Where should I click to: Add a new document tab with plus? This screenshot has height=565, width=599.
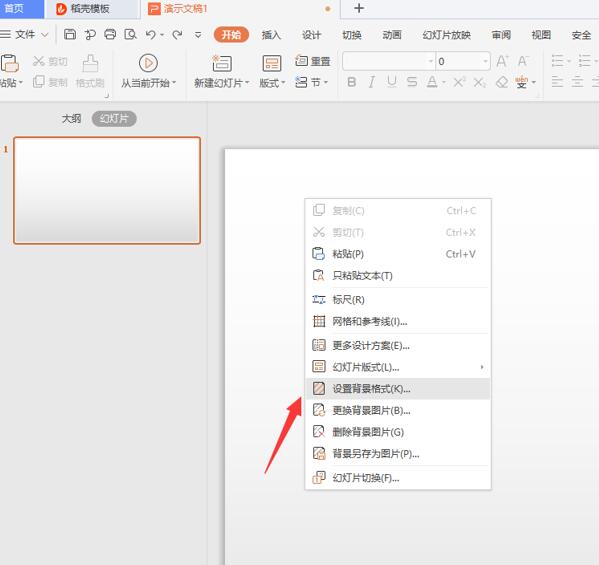[x=359, y=8]
